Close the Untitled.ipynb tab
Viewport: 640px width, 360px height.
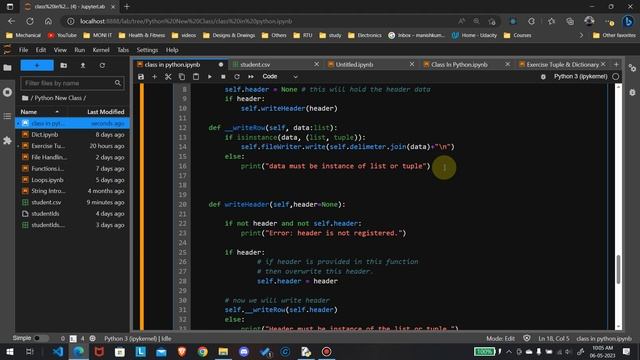click(x=412, y=64)
